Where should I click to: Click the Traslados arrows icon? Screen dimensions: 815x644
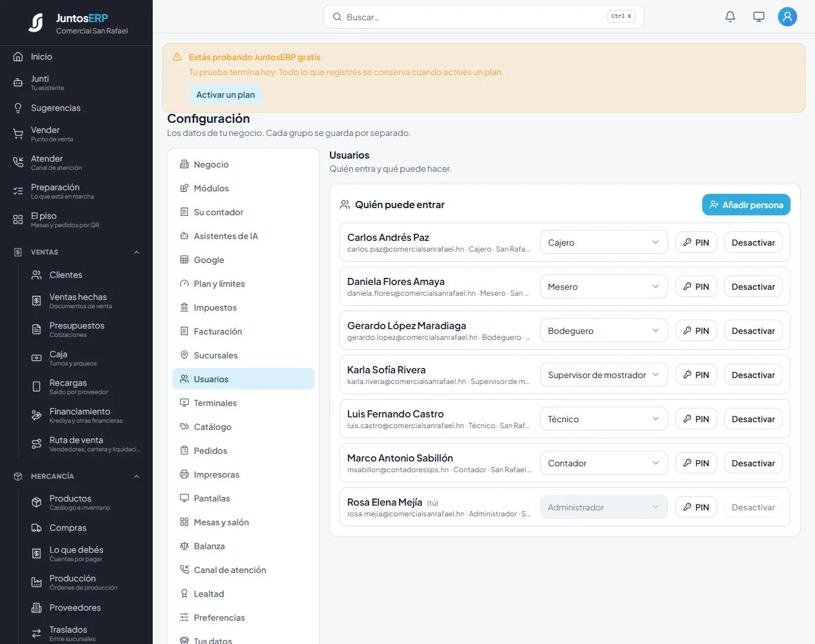(x=36, y=634)
